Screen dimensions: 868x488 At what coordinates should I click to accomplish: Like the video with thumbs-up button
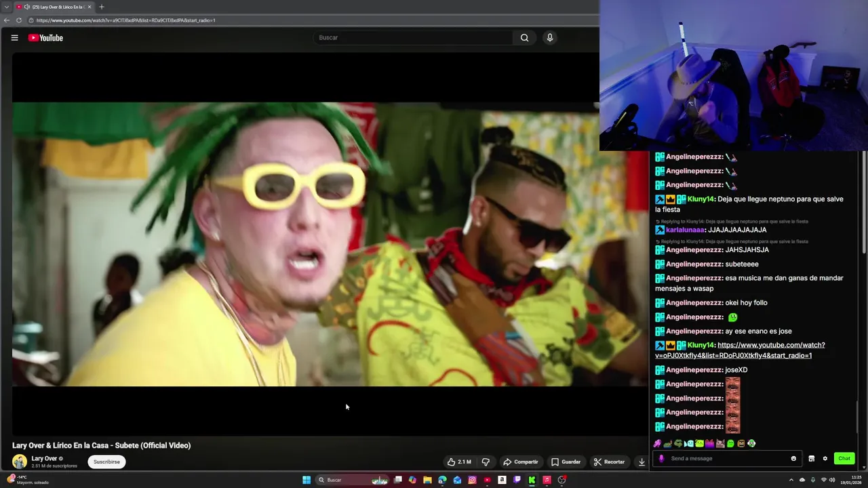pyautogui.click(x=459, y=462)
